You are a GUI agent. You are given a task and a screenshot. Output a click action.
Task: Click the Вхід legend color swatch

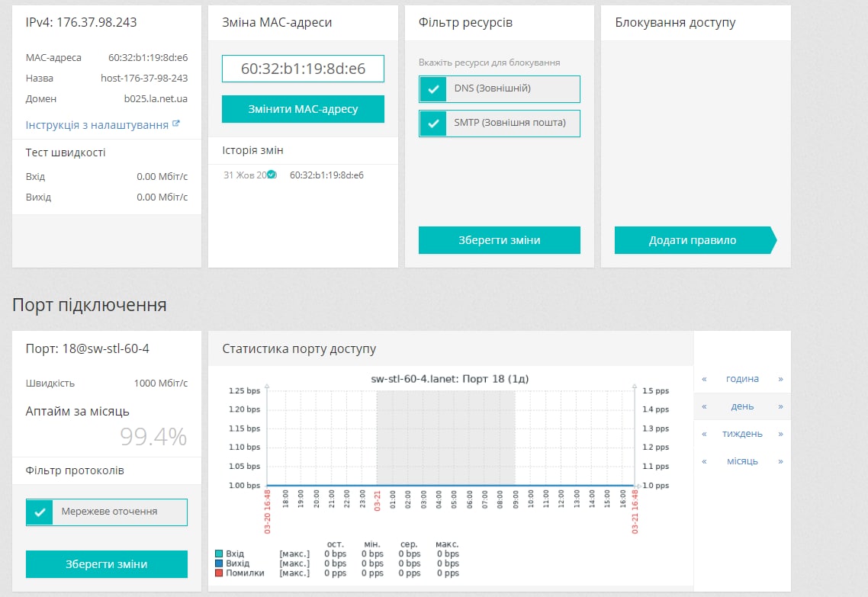coord(220,554)
